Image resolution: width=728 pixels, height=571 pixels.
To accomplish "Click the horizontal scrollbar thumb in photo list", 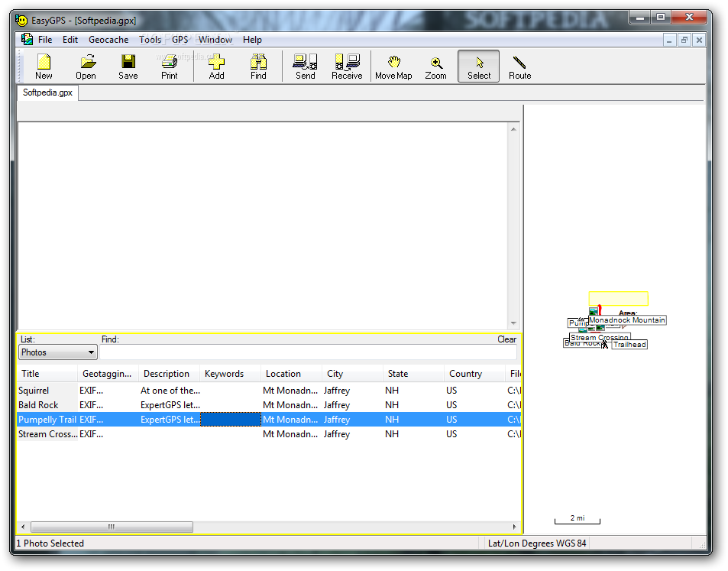I will [x=112, y=527].
